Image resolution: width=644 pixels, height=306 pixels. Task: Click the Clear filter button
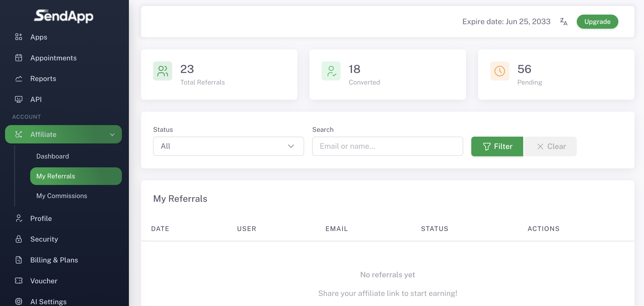click(551, 146)
